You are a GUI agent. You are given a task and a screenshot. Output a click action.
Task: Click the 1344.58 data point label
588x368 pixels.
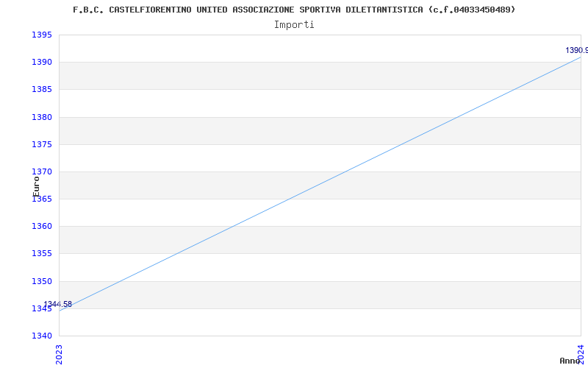pos(57,304)
